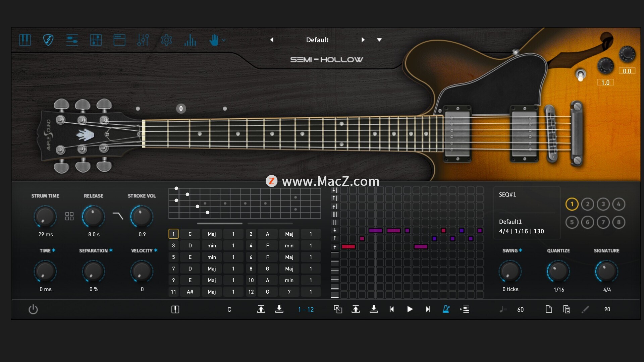Click the Strum Time knob

coord(45,216)
